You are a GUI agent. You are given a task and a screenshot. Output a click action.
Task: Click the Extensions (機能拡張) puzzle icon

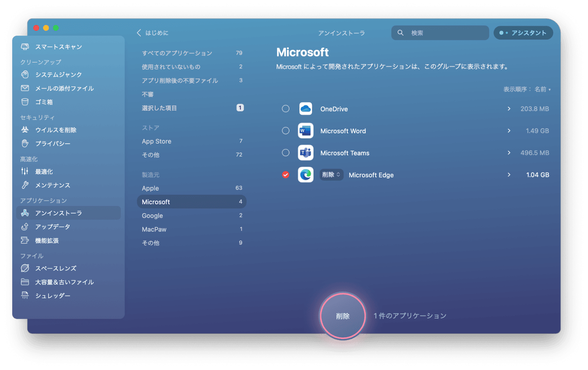click(x=25, y=241)
